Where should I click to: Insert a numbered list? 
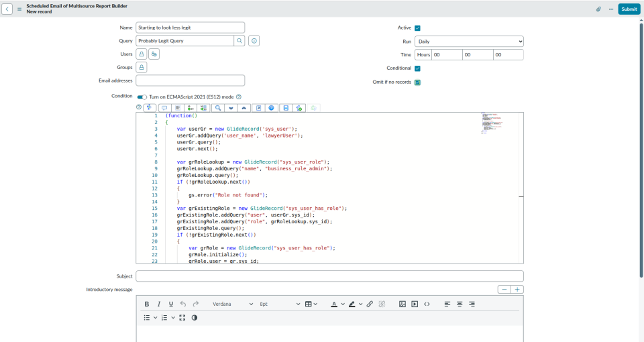(x=164, y=317)
